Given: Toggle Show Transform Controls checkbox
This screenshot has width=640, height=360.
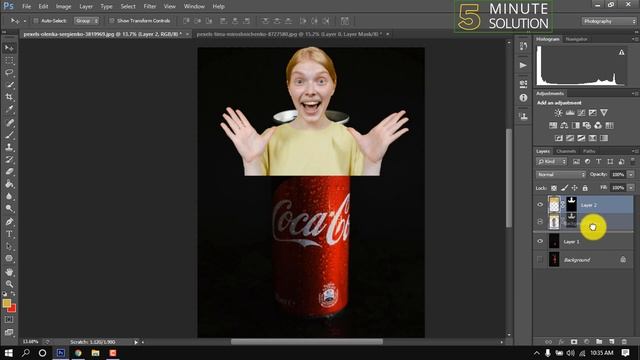Looking at the screenshot, I should coord(111,21).
